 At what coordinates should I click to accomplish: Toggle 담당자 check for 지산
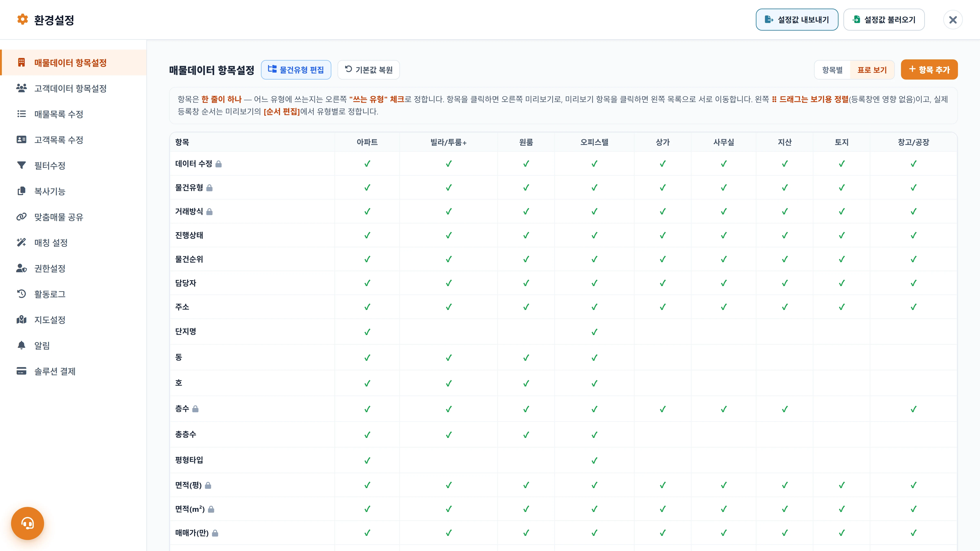[x=784, y=283]
